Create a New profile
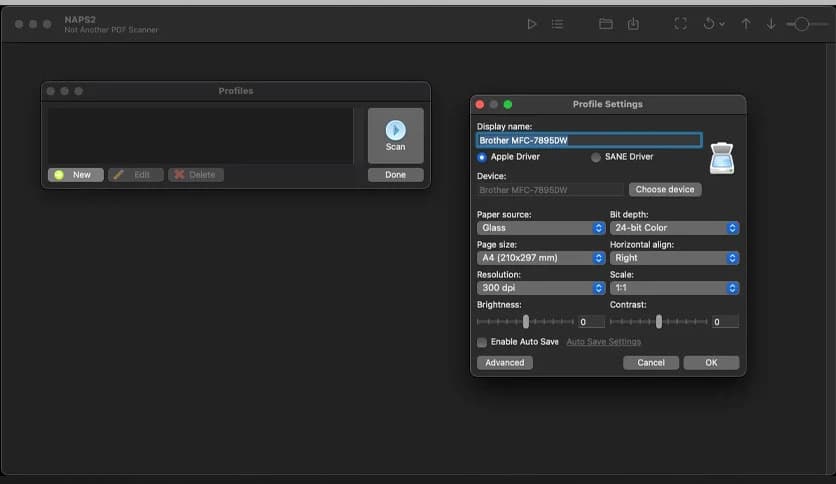Screen dimensions: 836x484 click(x=76, y=175)
